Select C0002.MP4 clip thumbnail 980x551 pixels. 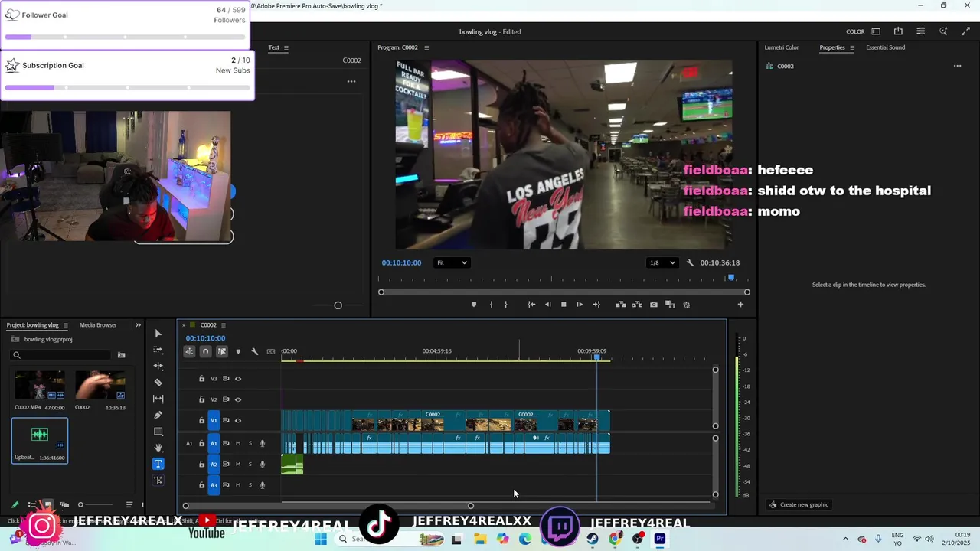[x=40, y=386]
